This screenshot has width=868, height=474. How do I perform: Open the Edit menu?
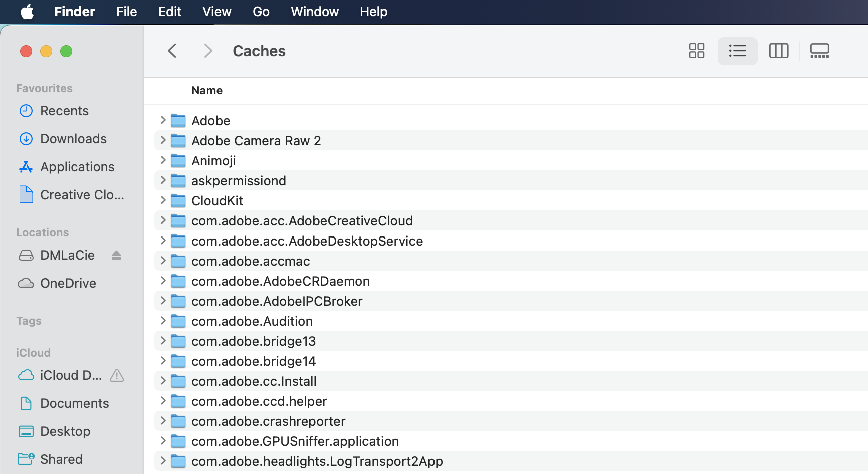tap(170, 12)
